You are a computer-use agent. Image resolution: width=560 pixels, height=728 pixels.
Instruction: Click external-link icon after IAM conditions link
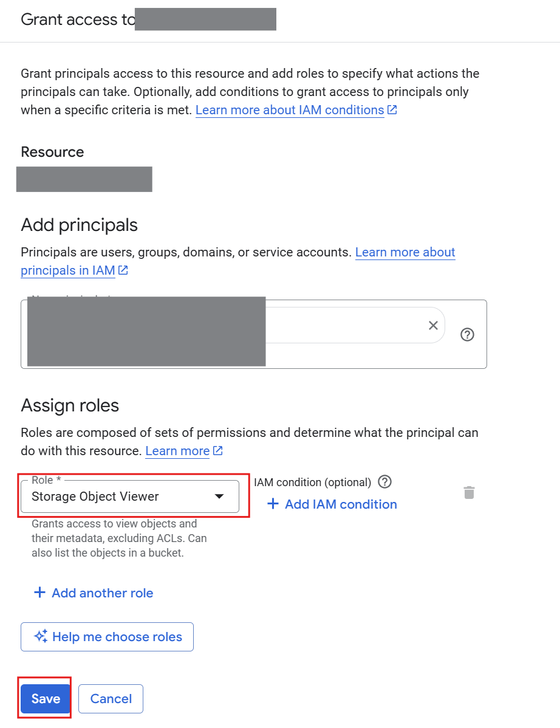(x=392, y=110)
